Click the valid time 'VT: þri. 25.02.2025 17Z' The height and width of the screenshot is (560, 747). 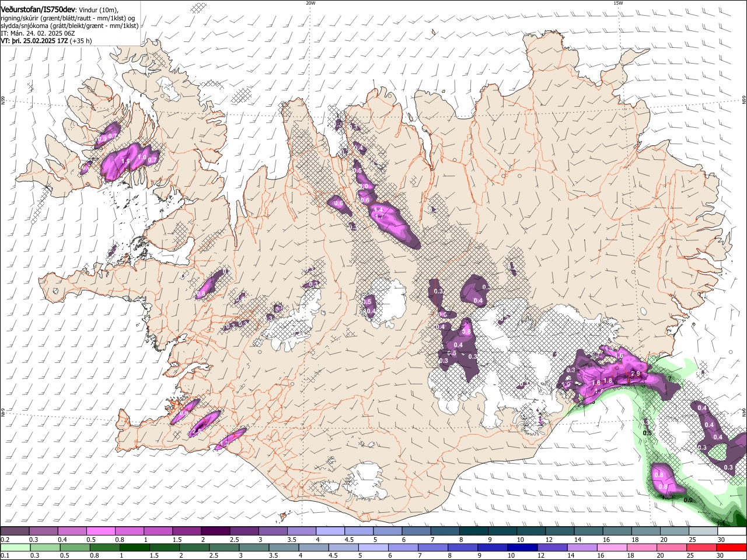click(x=34, y=41)
